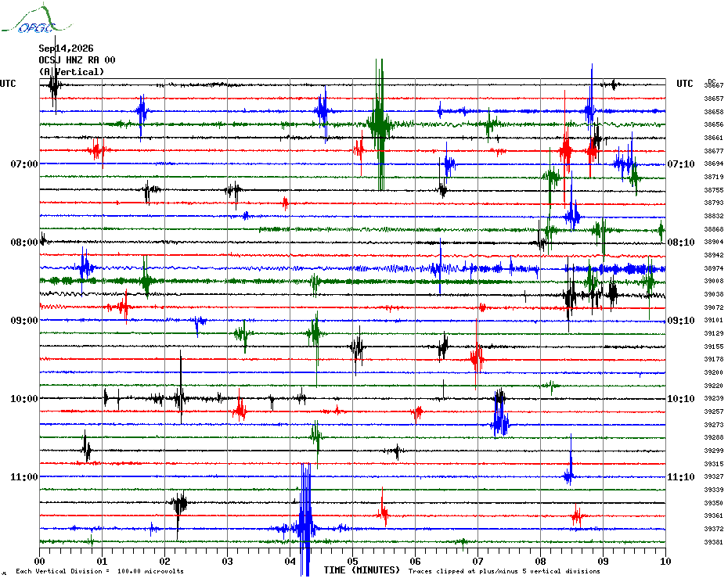
Task: Click the OCSJ HNZ RA 00 station label
Action: 77,60
